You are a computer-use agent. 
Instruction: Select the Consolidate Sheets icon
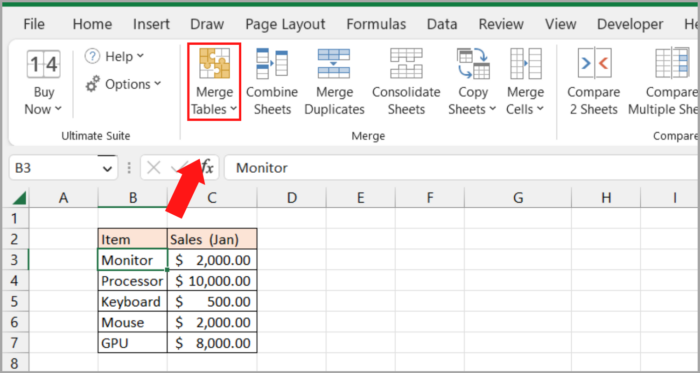click(406, 63)
